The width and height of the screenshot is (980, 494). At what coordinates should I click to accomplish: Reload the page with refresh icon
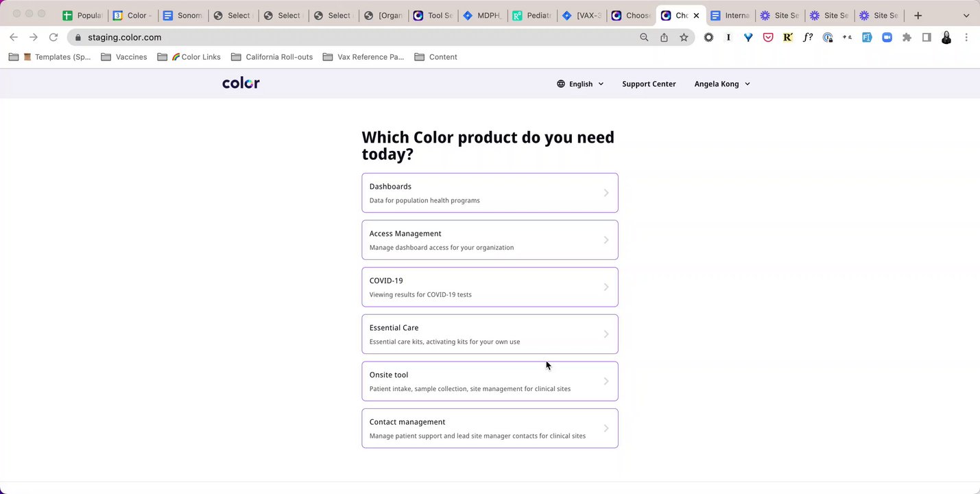click(x=53, y=37)
